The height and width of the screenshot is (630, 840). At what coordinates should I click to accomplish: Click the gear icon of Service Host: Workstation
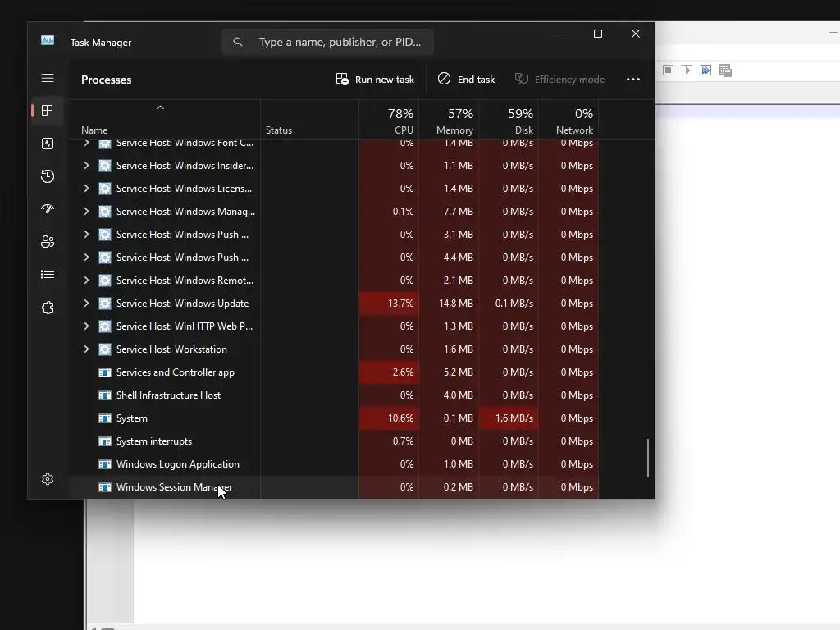pos(105,349)
